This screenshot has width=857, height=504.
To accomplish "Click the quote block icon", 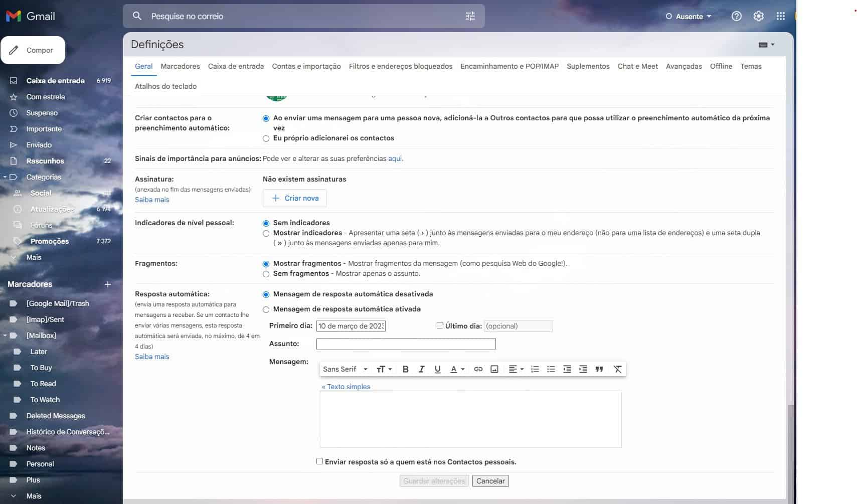I will click(x=599, y=369).
